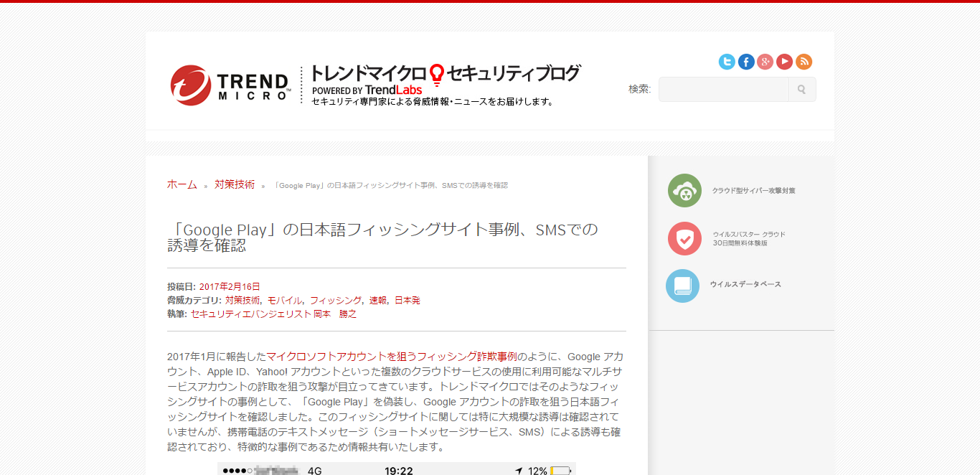
Task: Click the red shield ウイルスバスター icon
Action: (684, 239)
